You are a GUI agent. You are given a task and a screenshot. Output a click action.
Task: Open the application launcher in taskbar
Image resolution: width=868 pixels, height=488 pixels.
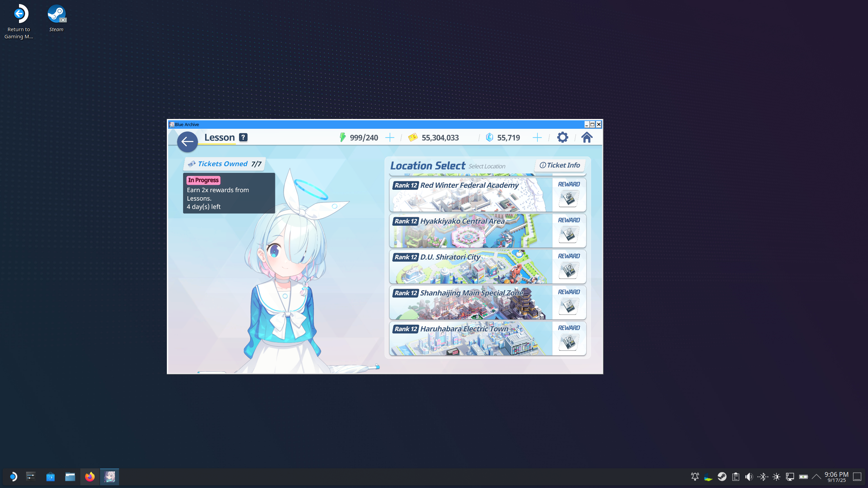pyautogui.click(x=13, y=477)
